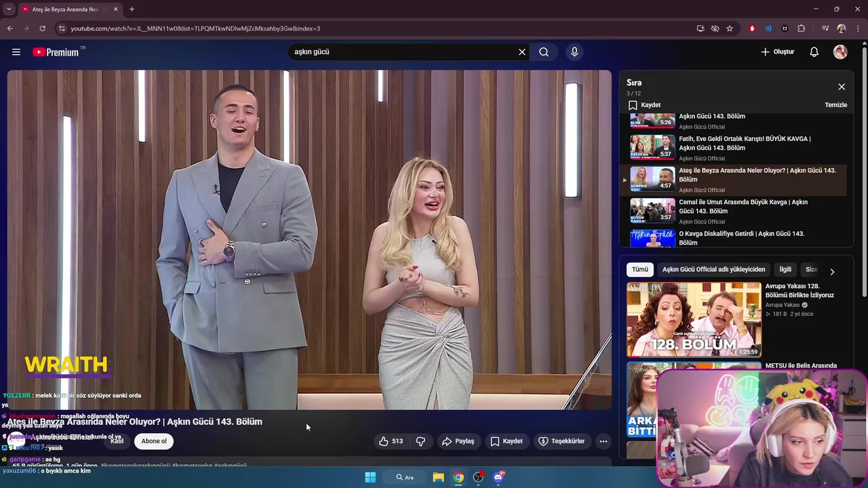This screenshot has width=868, height=488.
Task: Open File Explorer from taskbar
Action: 438,477
